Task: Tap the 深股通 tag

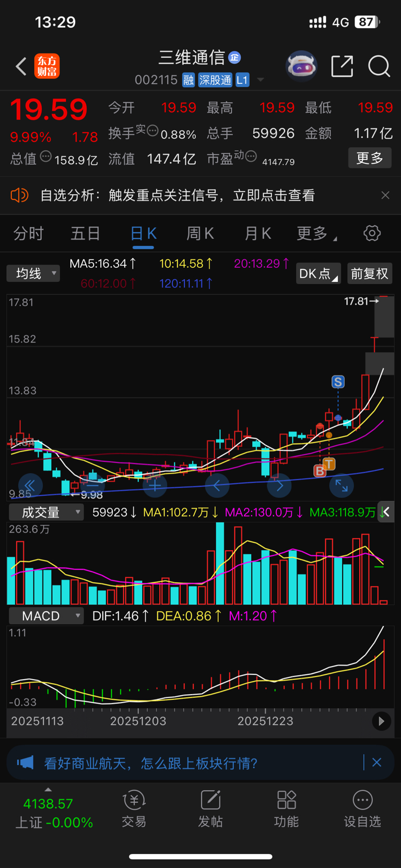Action: 215,80
